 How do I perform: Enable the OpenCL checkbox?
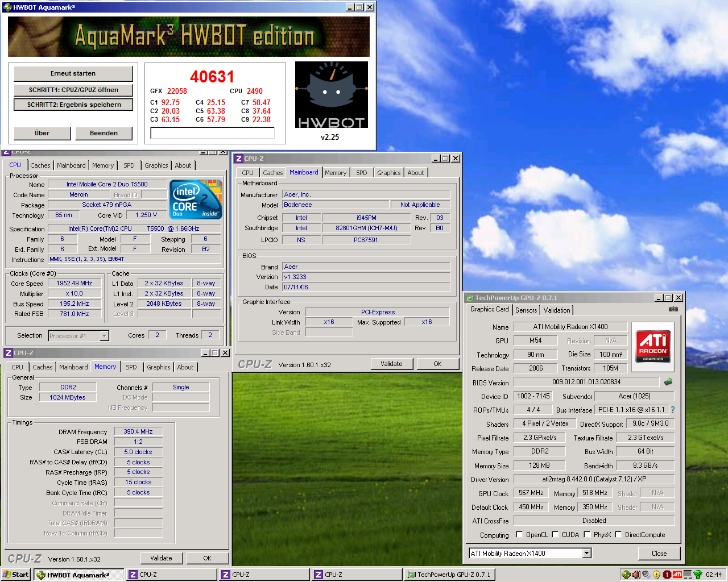tap(519, 535)
